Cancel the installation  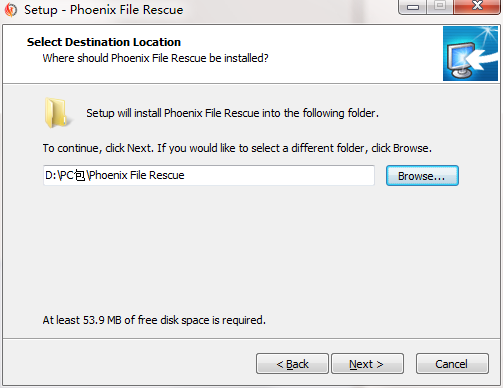click(x=452, y=364)
